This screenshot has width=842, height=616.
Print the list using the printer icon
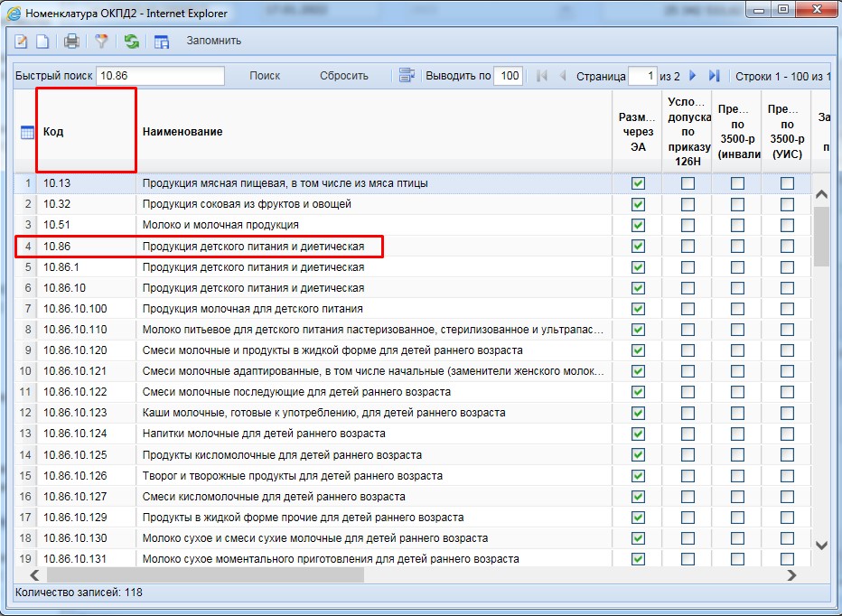71,42
